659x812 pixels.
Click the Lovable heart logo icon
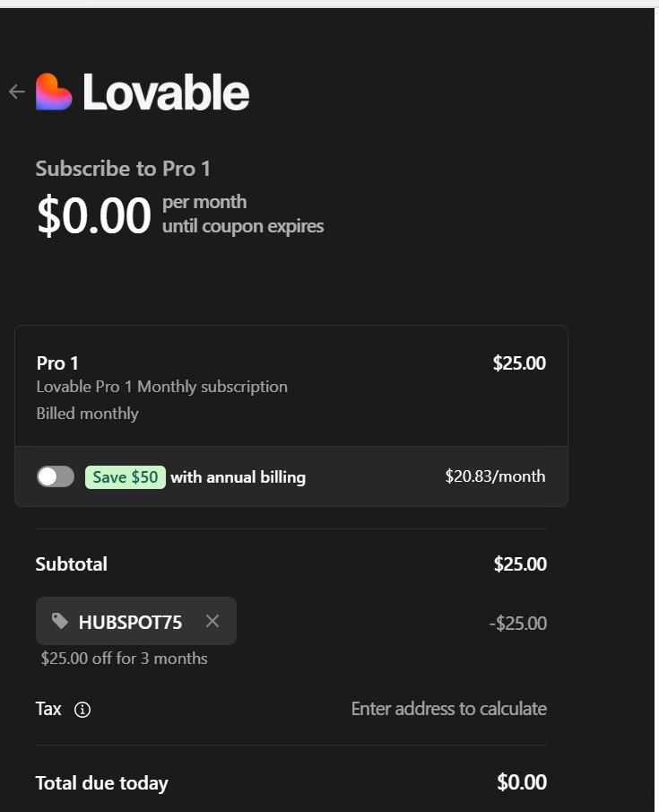[x=54, y=92]
